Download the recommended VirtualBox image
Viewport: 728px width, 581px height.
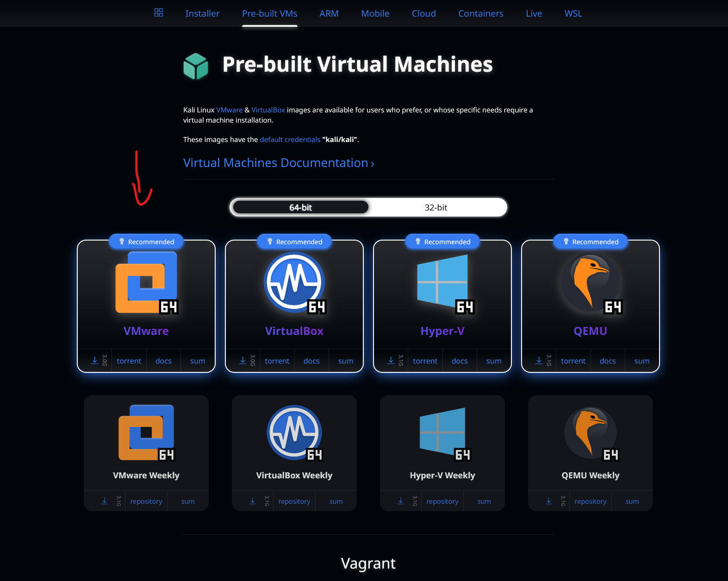point(243,360)
